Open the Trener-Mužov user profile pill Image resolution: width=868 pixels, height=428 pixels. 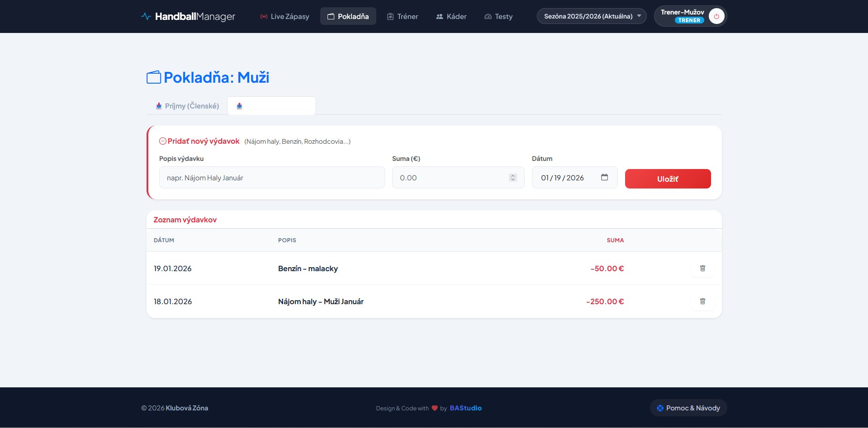pos(682,16)
